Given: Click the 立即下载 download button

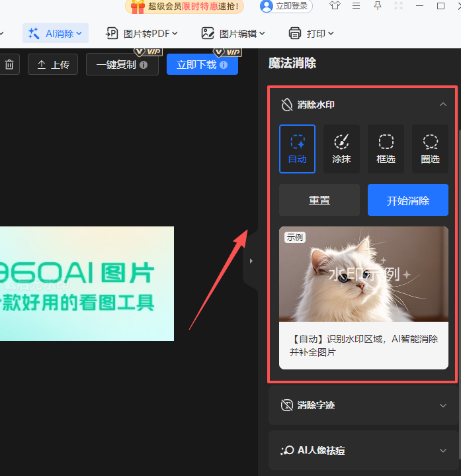Looking at the screenshot, I should [202, 64].
